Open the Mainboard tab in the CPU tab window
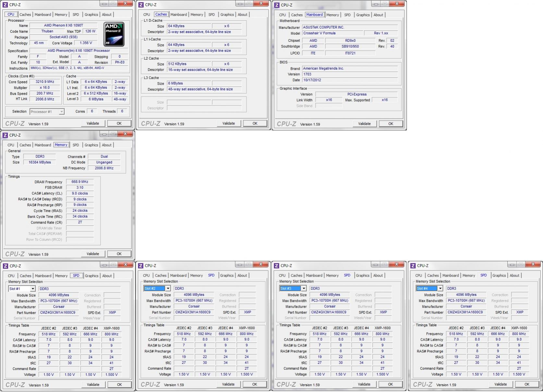Viewport: 543px width, 392px height. point(43,15)
